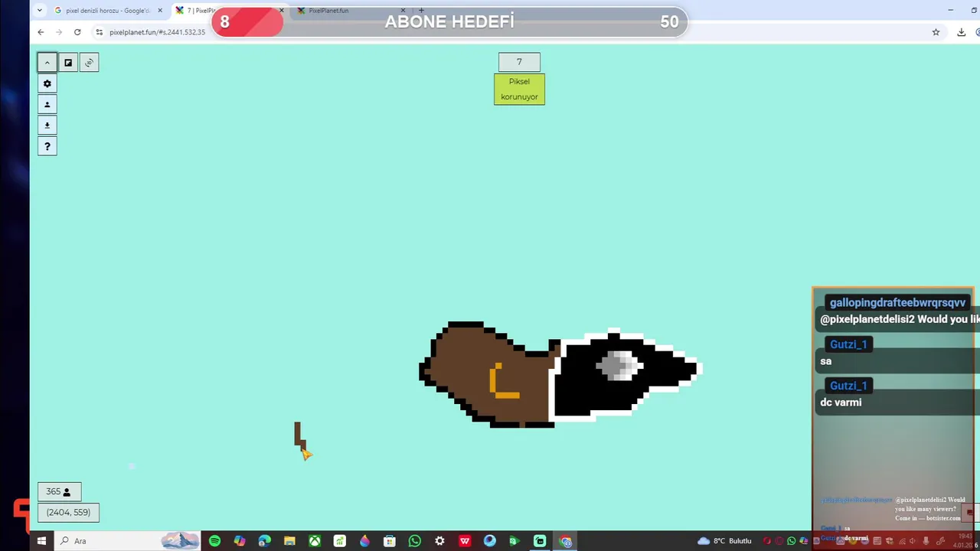Open File Explorer from the taskbar
Screen dimensions: 980x551
click(289, 541)
